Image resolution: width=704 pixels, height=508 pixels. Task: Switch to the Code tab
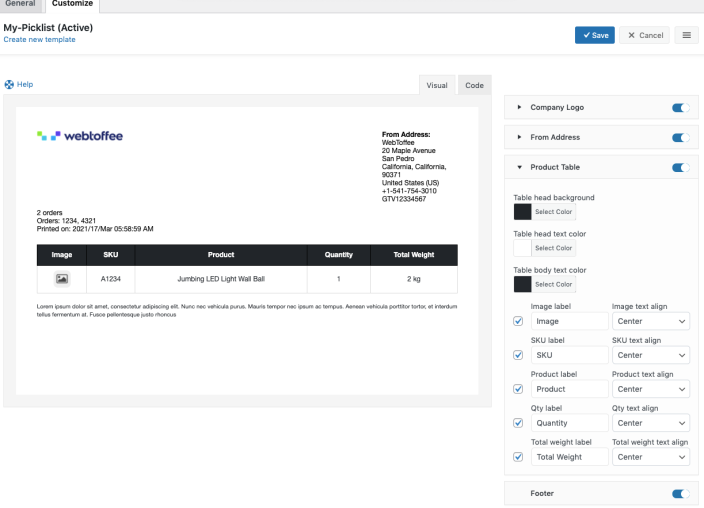coord(474,85)
